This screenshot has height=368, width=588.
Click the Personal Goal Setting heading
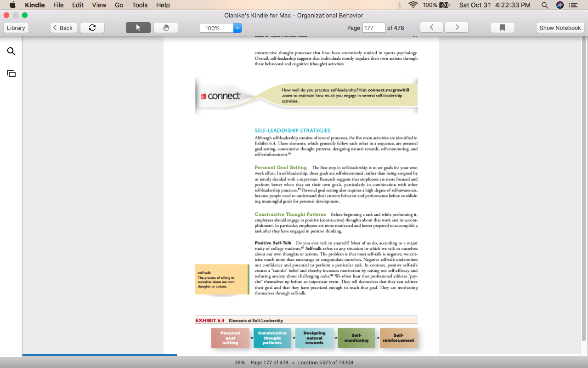tap(281, 167)
